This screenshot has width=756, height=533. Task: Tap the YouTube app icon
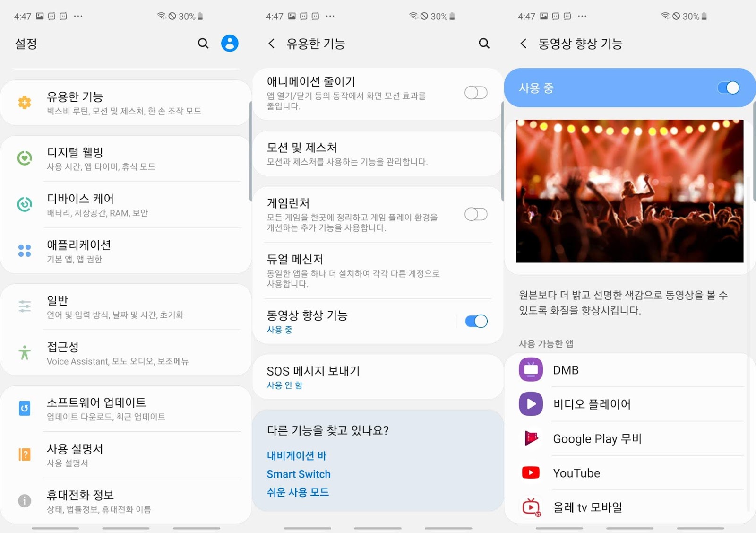tap(531, 472)
